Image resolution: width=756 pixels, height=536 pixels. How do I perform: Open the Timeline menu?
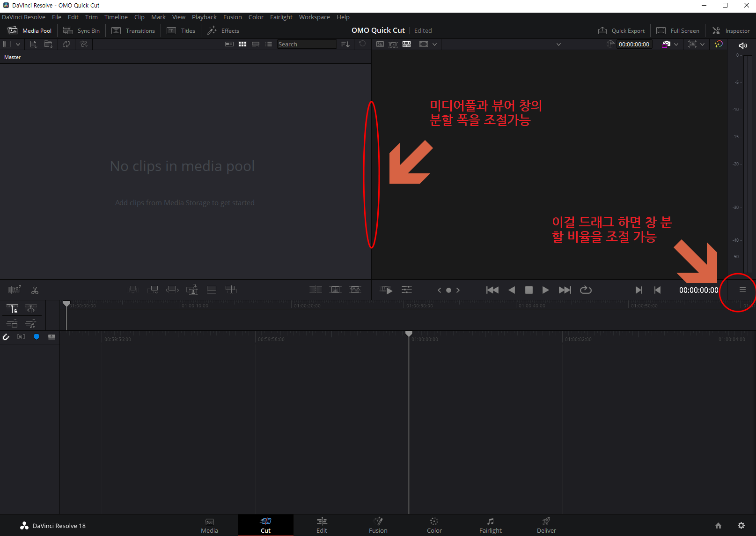[x=116, y=17]
